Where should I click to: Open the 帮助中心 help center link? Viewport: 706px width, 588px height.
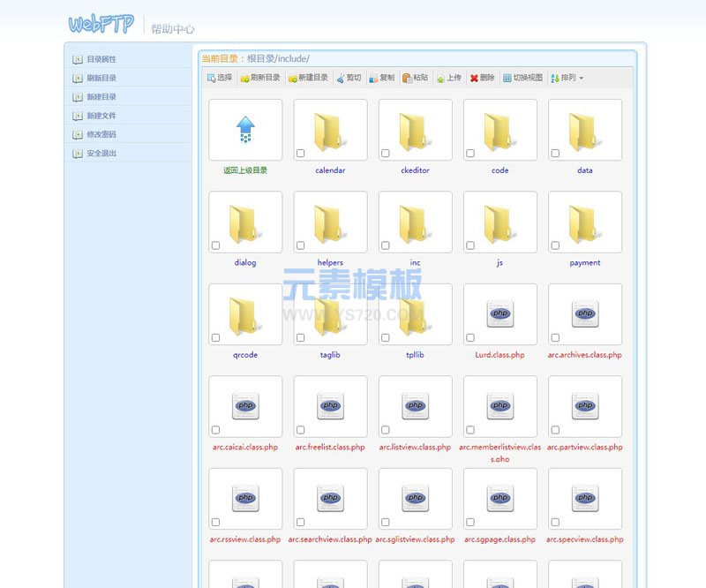[172, 29]
